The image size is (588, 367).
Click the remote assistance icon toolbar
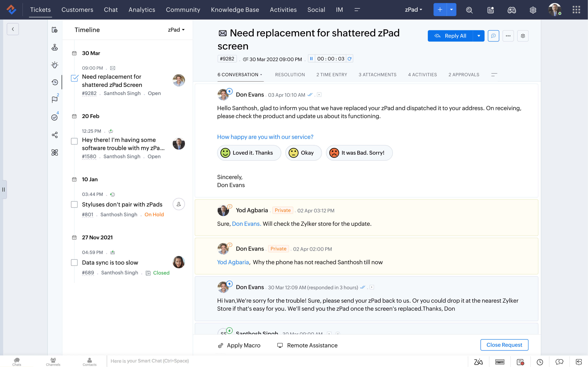coord(279,345)
